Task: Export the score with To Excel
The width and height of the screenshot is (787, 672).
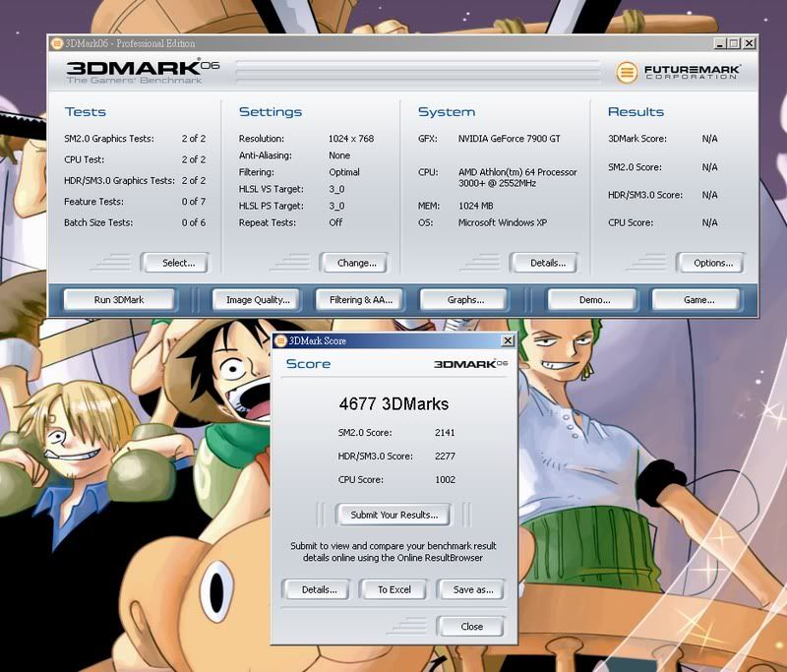Action: click(x=393, y=589)
